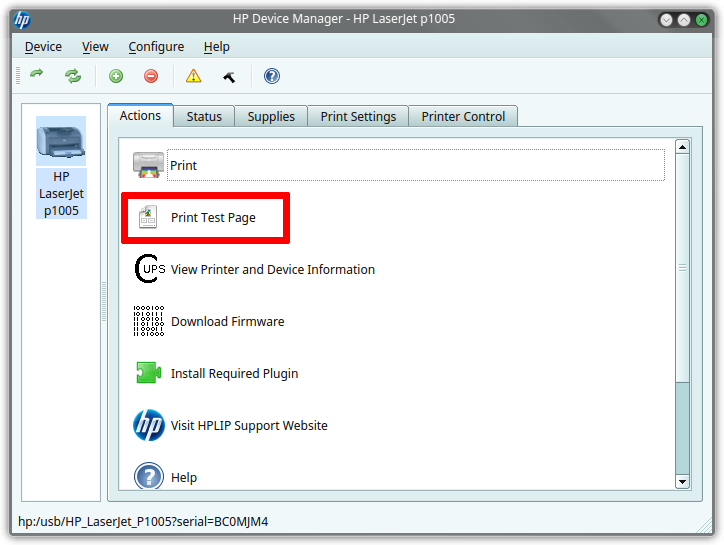The height and width of the screenshot is (545, 724).
Task: Open the Device menu
Action: pos(43,47)
